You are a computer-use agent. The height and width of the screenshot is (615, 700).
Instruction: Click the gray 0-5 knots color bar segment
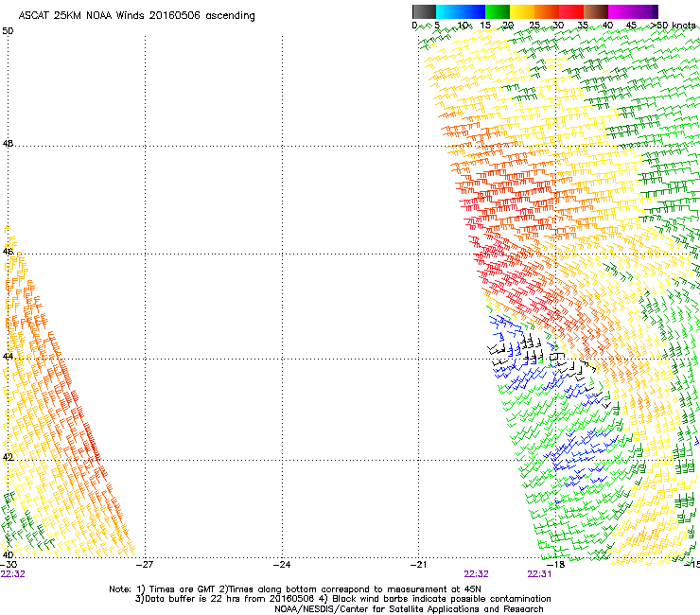424,11
